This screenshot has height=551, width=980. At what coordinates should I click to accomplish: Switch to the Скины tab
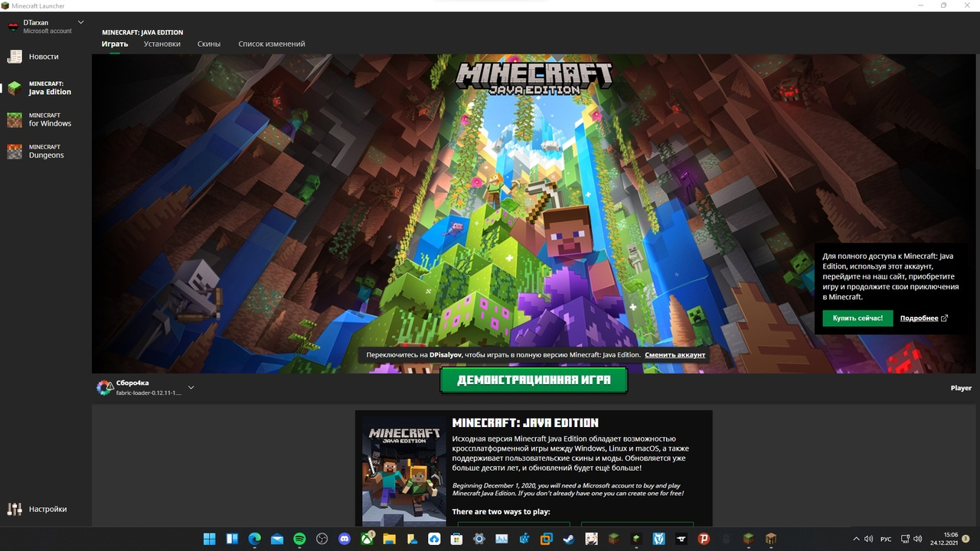209,44
